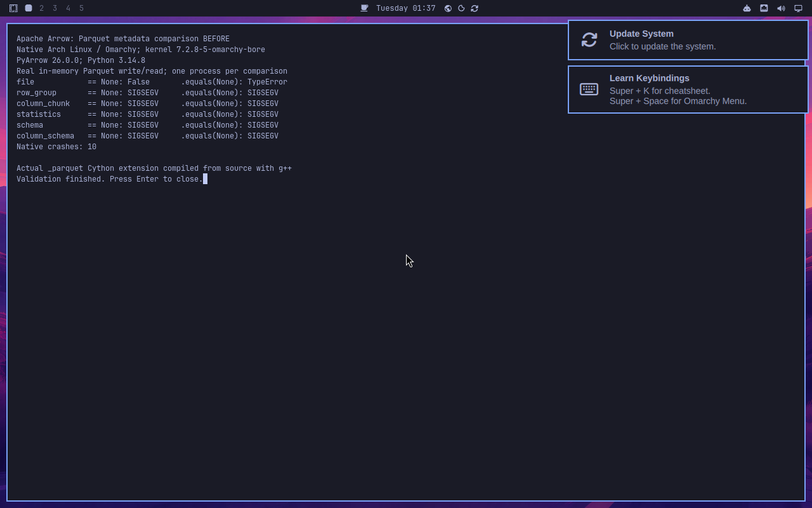Click the 'statistics' label in terminal output
The height and width of the screenshot is (508, 812).
(x=39, y=114)
